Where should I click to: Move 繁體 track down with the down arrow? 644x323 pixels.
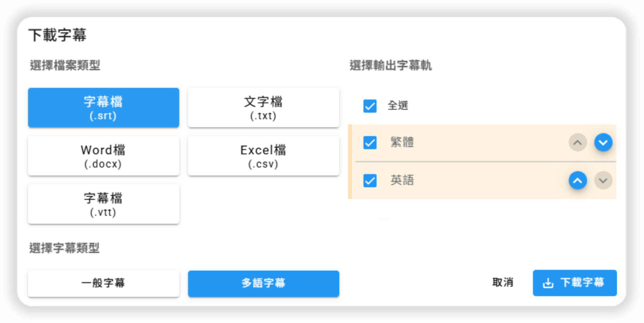603,142
